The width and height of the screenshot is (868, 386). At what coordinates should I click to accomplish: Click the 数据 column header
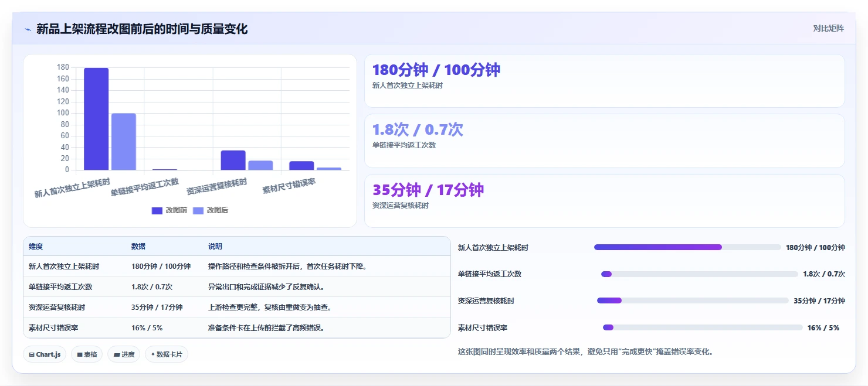pyautogui.click(x=138, y=247)
